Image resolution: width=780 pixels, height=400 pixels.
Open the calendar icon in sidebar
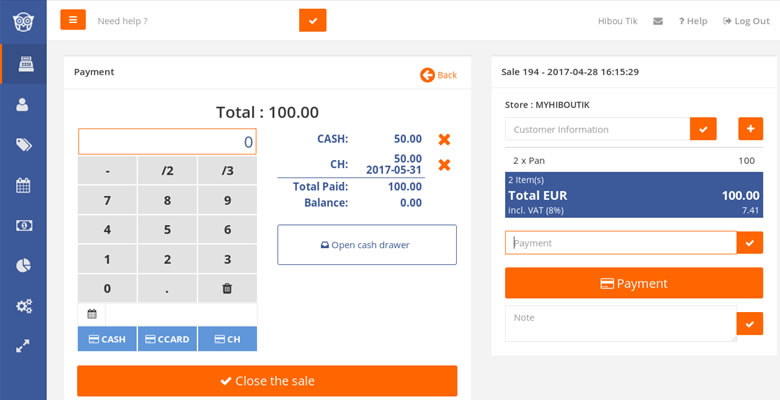23,185
